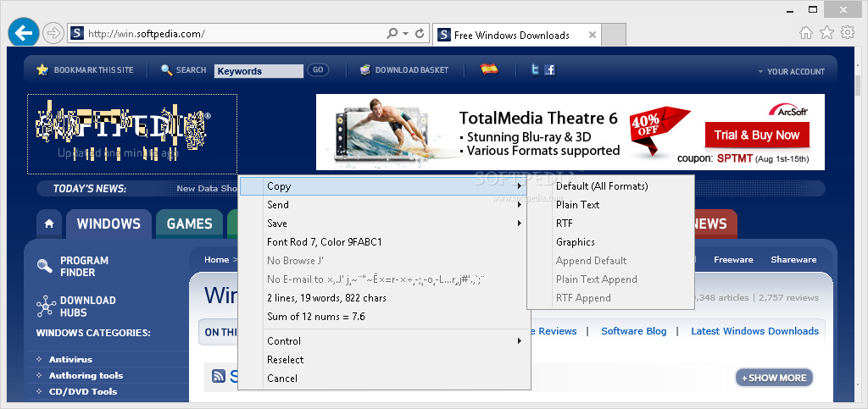Screen dimensions: 868x409
Task: Select RTF copy option
Action: pyautogui.click(x=611, y=224)
